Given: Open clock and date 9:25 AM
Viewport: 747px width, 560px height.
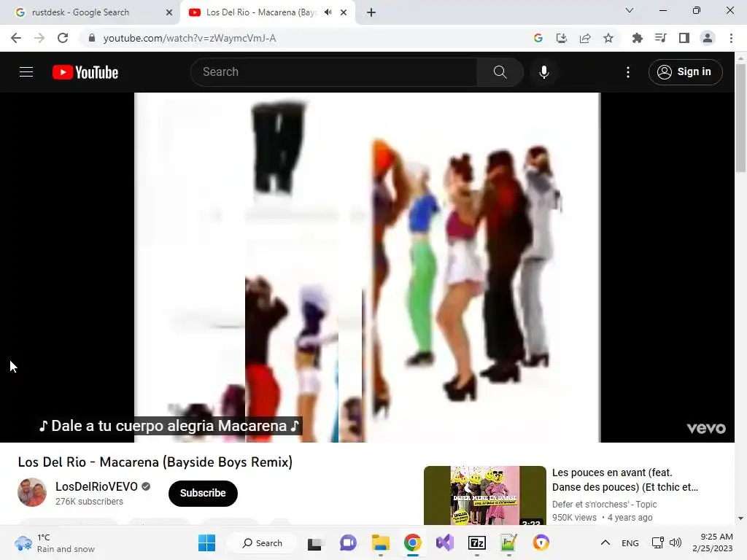Looking at the screenshot, I should click(x=712, y=542).
